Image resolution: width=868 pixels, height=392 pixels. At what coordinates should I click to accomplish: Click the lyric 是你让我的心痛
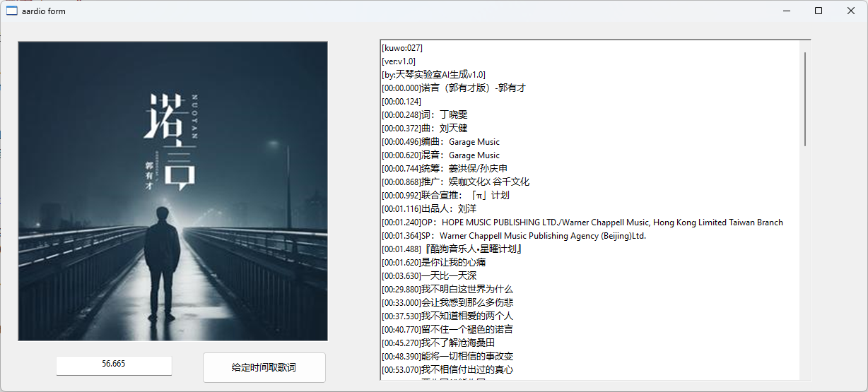click(433, 263)
